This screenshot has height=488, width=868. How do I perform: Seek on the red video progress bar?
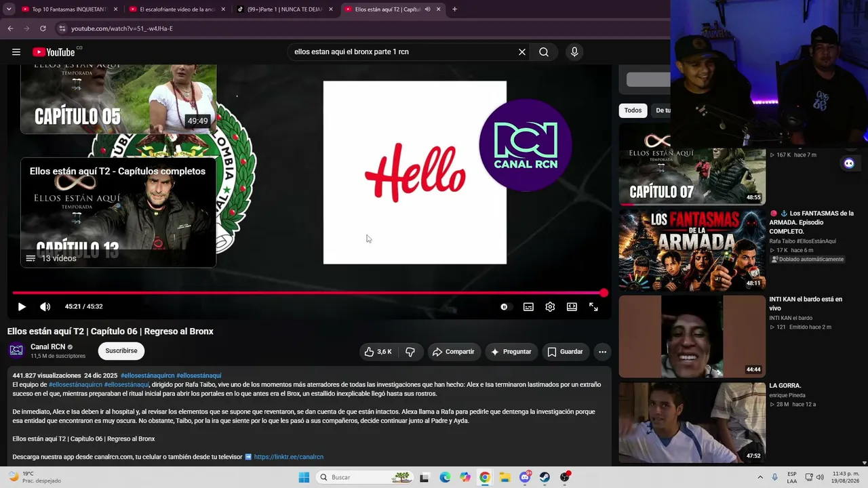(x=308, y=293)
